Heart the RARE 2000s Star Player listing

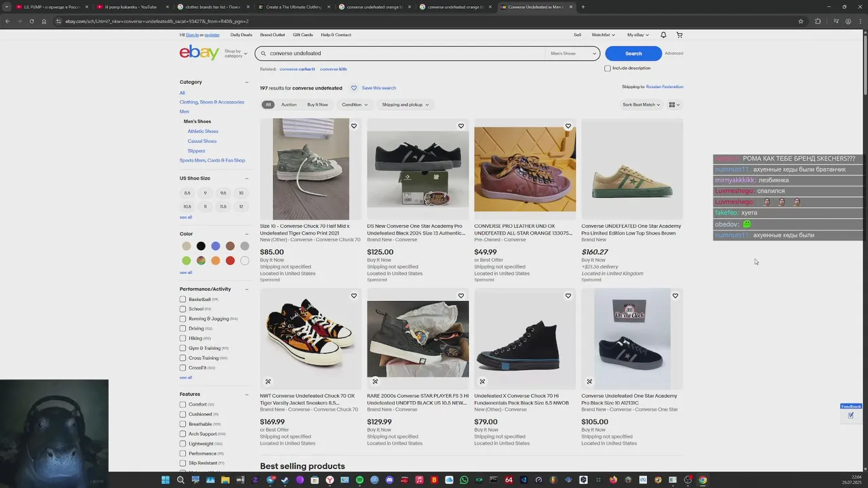click(x=461, y=296)
